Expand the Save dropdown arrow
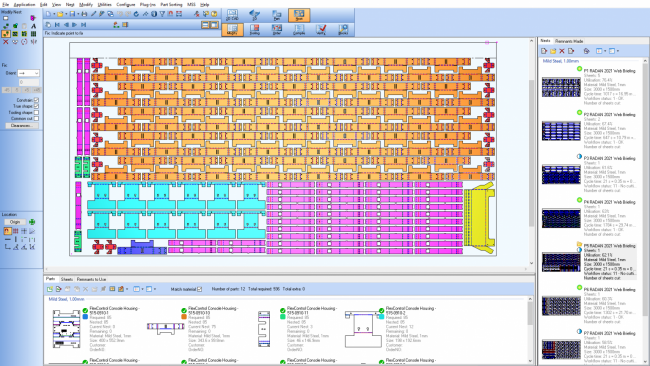 (78, 15)
